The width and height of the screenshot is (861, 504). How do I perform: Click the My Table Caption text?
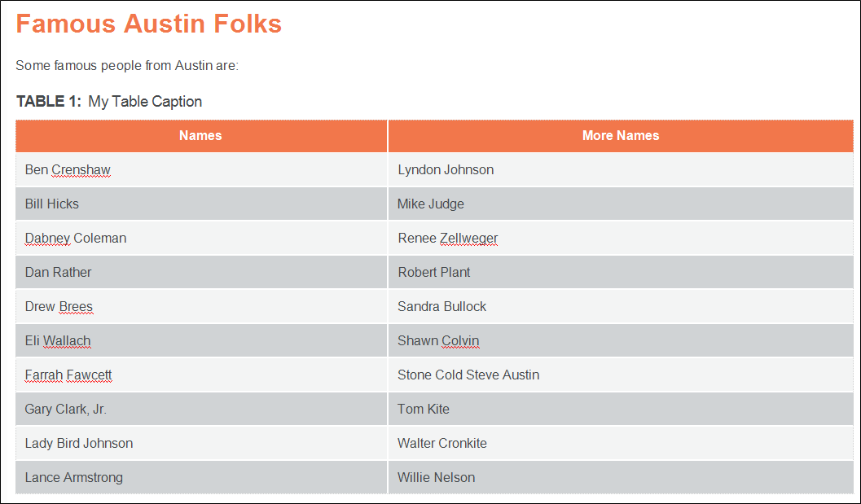coord(145,102)
